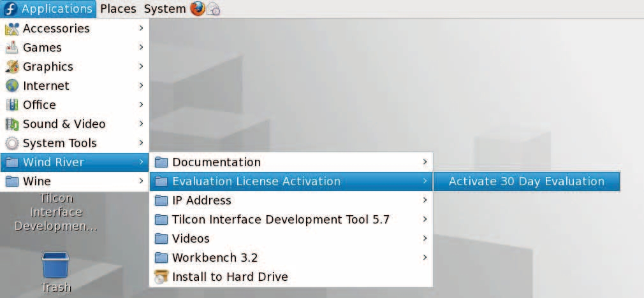Click the System Tools gear icon
The image size is (644, 298).
[x=12, y=143]
